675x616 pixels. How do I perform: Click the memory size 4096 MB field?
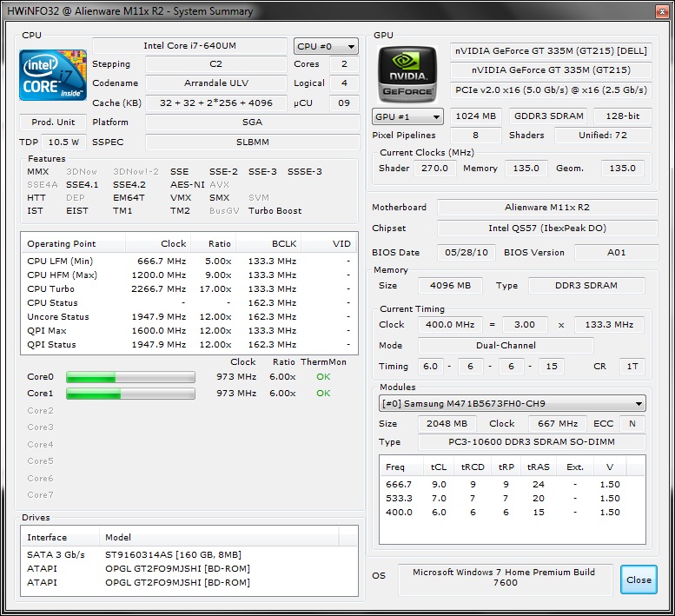450,285
